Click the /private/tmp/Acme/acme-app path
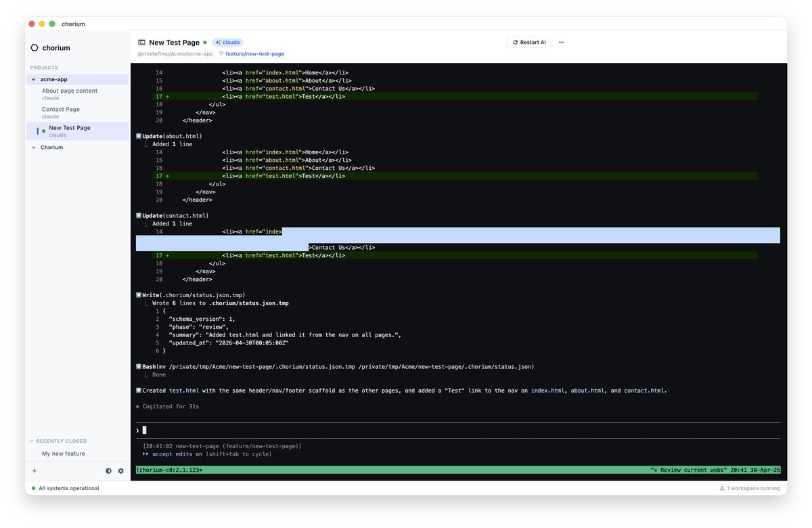 pos(175,53)
